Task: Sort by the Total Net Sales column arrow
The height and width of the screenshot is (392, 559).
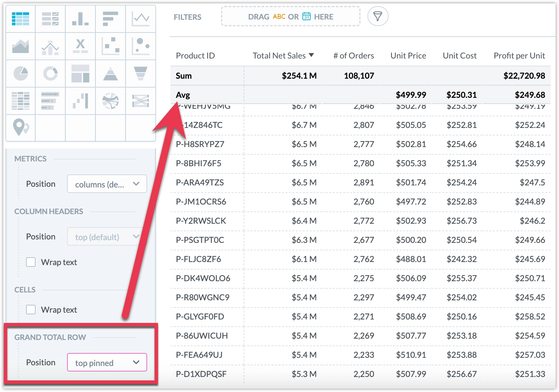Action: tap(312, 55)
